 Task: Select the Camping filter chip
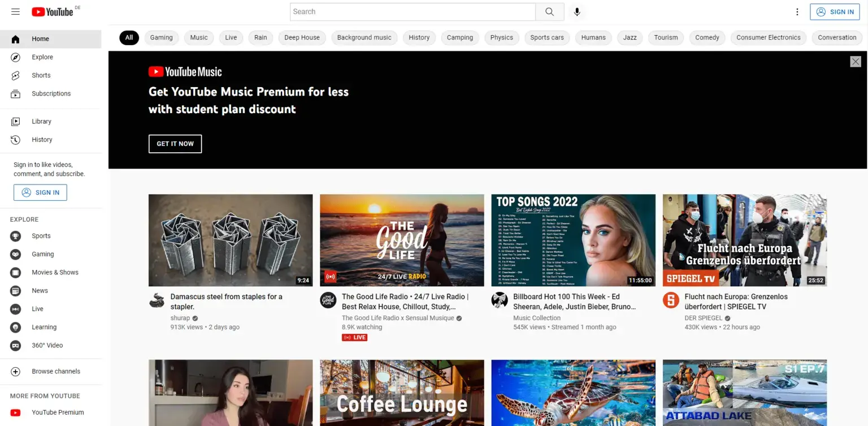(460, 37)
